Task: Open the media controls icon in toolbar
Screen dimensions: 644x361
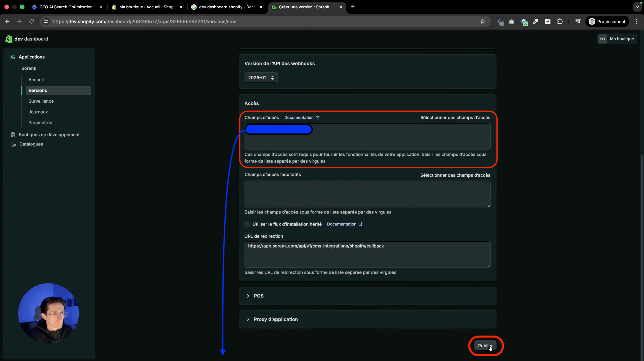Action: click(578, 22)
